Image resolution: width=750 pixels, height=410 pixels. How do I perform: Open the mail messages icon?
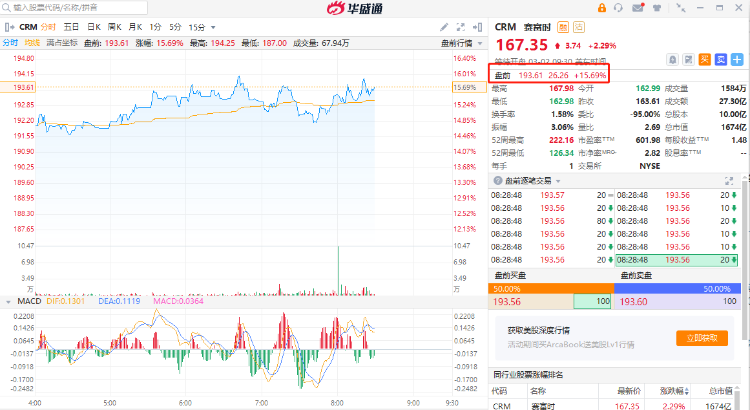[638, 8]
